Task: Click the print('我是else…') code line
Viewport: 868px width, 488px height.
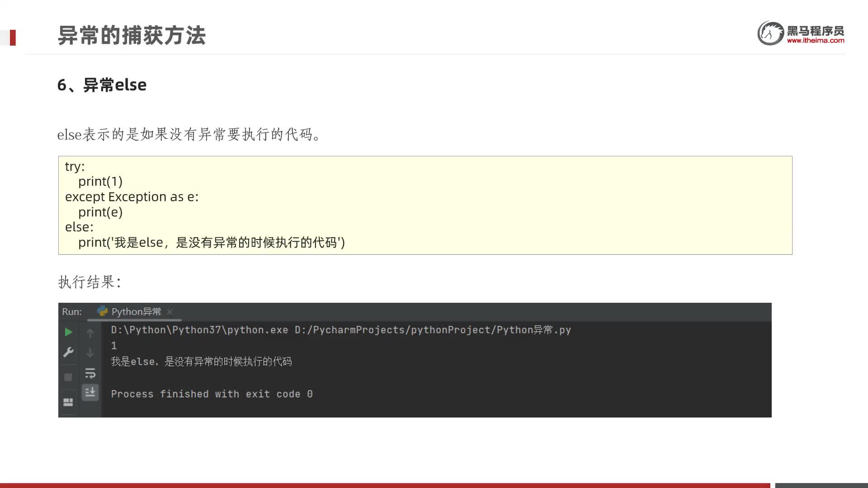Action: point(212,243)
